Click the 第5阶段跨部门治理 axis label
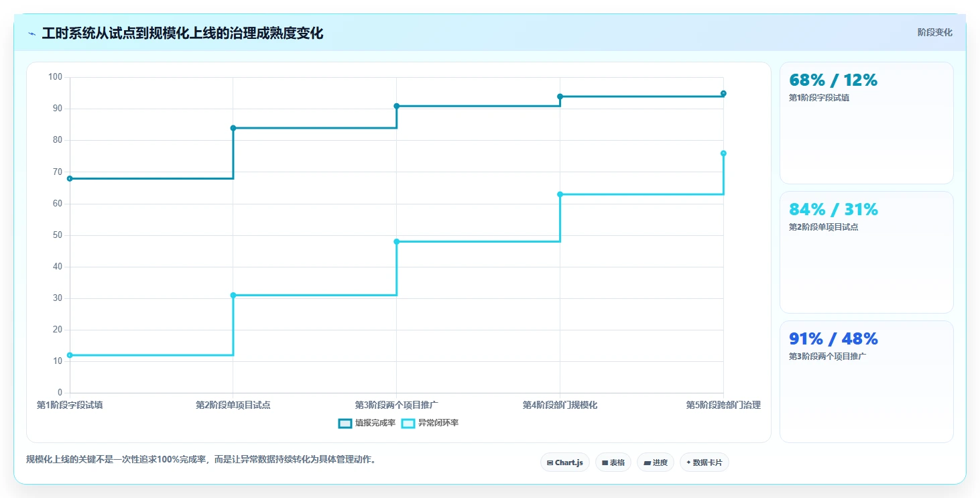980x498 pixels. point(723,405)
